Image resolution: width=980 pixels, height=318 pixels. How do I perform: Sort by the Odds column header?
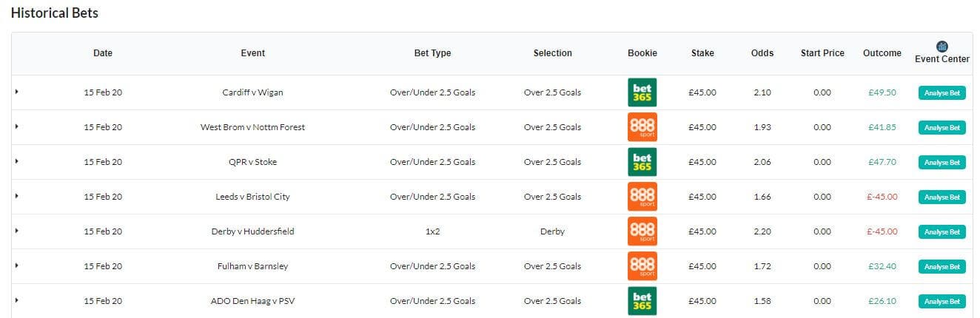762,53
